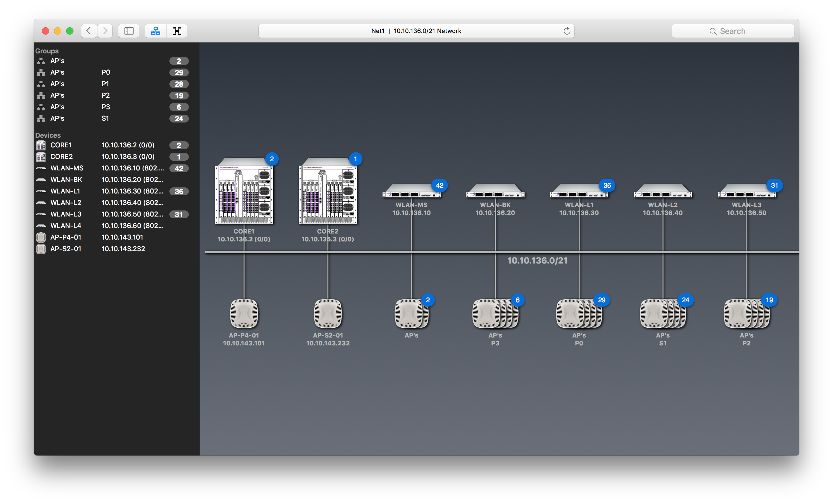Image resolution: width=833 pixels, height=504 pixels.
Task: Select the CORE2 chassis switch icon in map
Action: [328, 192]
